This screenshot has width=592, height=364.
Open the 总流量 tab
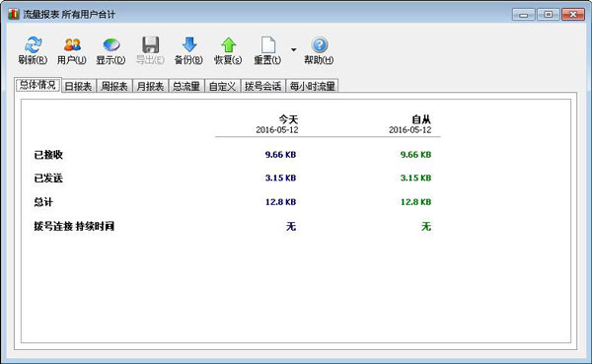[x=186, y=86]
